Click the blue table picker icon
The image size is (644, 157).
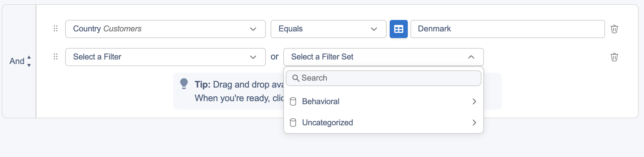click(398, 29)
